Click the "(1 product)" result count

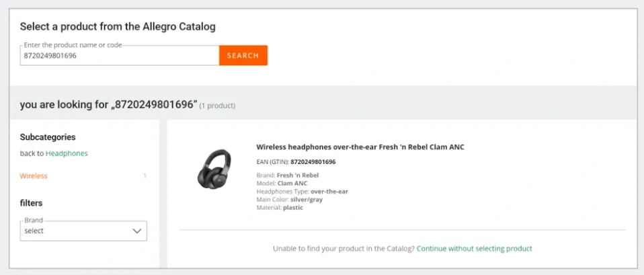[217, 106]
